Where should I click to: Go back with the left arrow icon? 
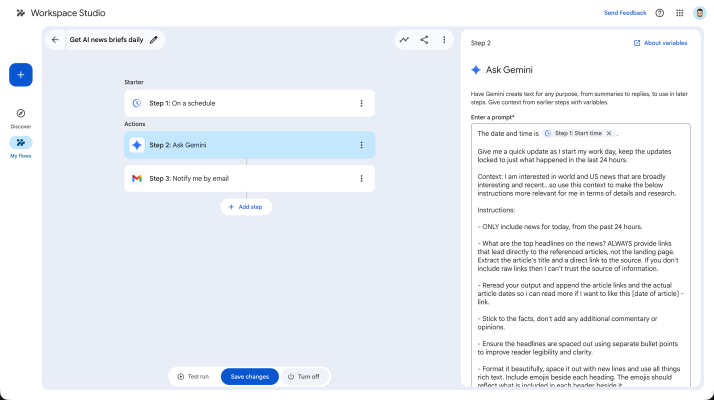click(55, 40)
